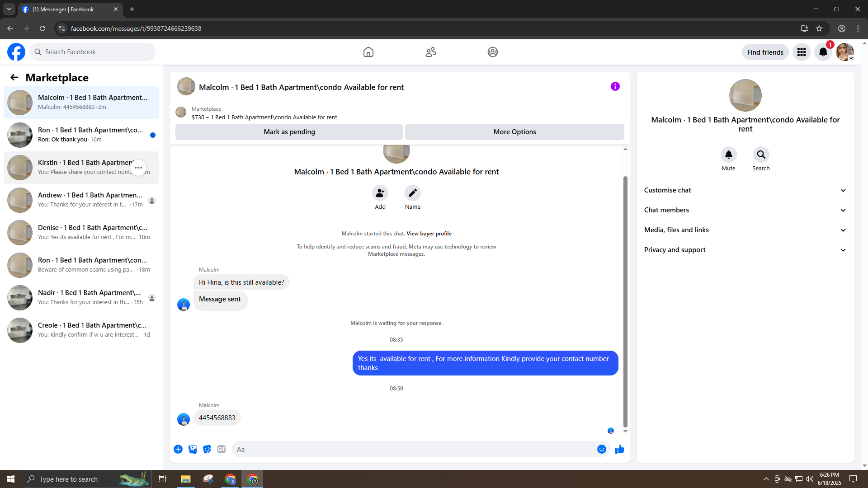Image resolution: width=868 pixels, height=488 pixels.
Task: Open Task View on taskbar
Action: [163, 479]
